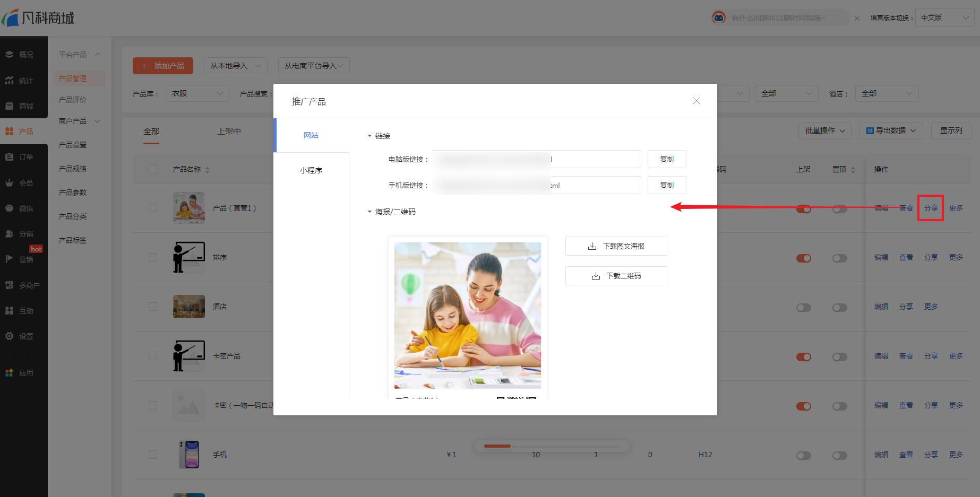Open 产品参数 in the submenu
The width and height of the screenshot is (980, 497).
click(73, 193)
